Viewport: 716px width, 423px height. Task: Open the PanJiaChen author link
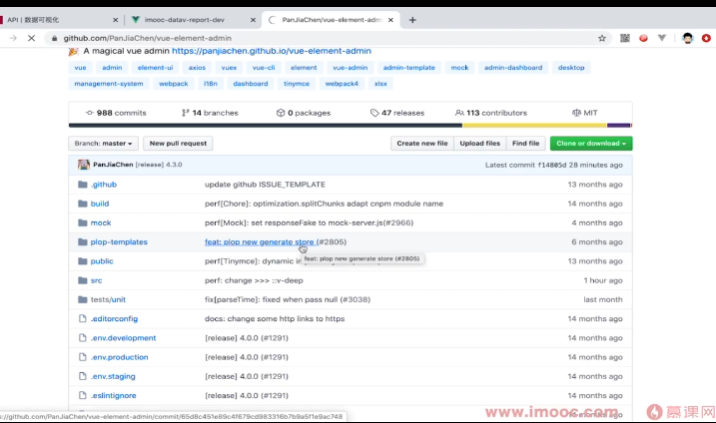point(113,164)
